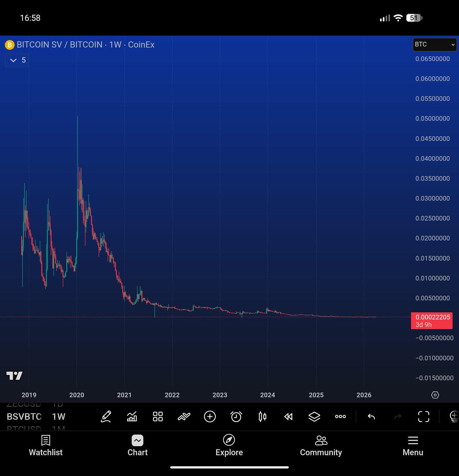459x476 pixels.
Task: Tap the add symbol plus circle
Action: click(210, 416)
